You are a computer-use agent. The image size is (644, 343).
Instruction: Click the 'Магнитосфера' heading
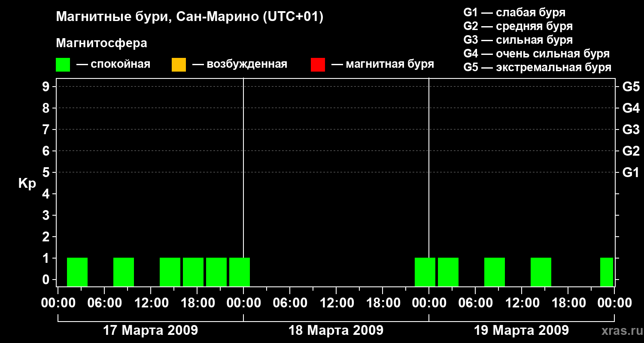[101, 43]
